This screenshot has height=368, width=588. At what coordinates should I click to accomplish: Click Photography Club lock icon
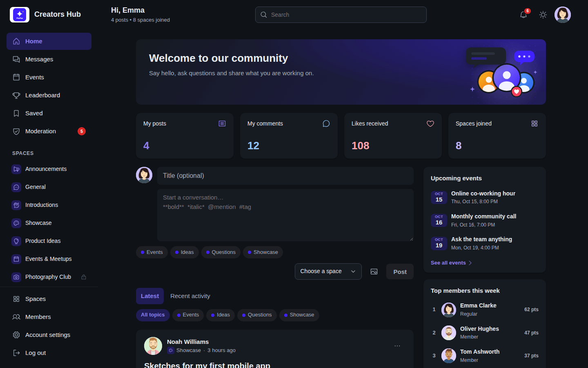click(x=84, y=277)
